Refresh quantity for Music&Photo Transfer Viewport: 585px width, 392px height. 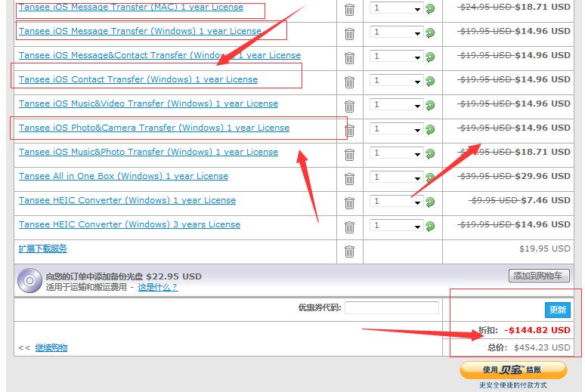(x=430, y=153)
